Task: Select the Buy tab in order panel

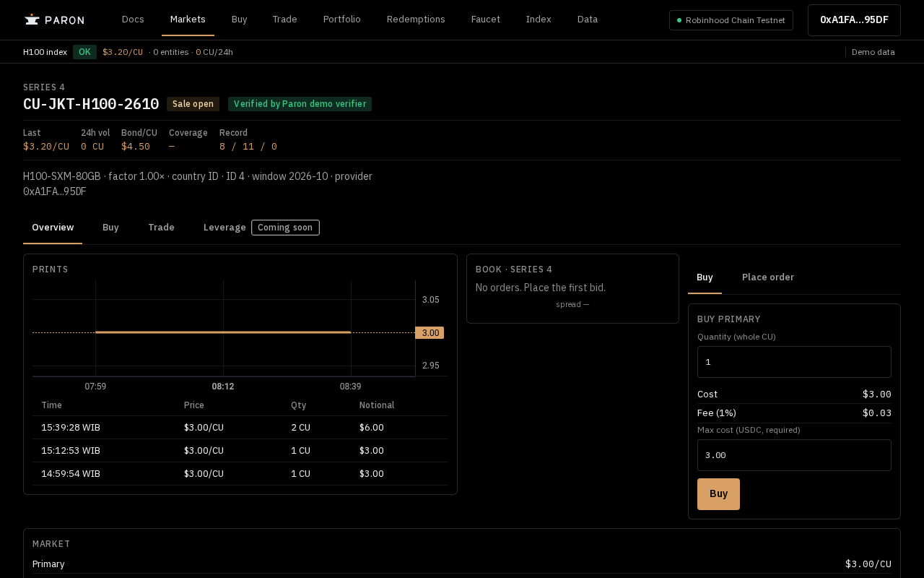Action: [705, 277]
